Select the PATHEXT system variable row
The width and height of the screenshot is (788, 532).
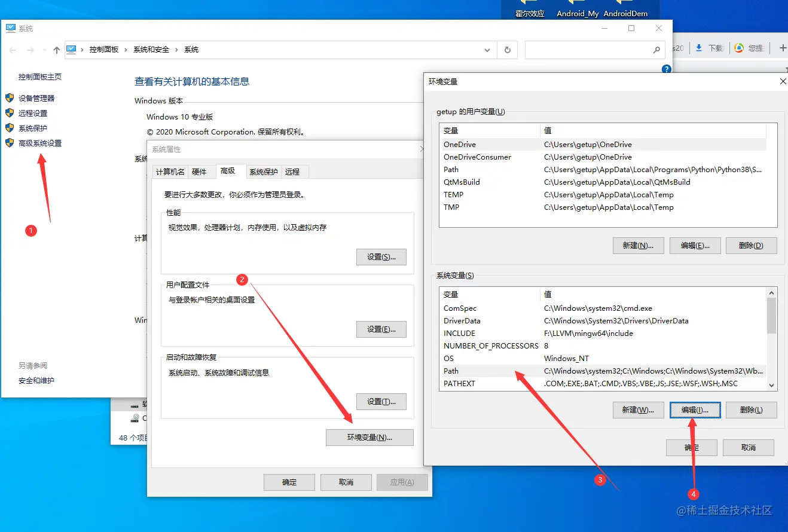tap(603, 384)
